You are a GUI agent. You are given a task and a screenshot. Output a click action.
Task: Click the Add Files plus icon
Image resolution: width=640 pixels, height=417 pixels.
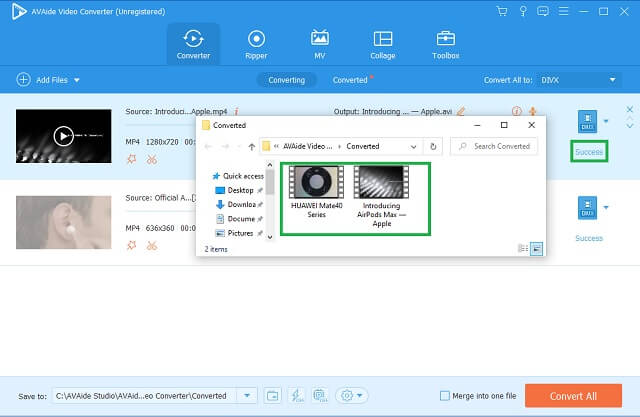(x=23, y=80)
